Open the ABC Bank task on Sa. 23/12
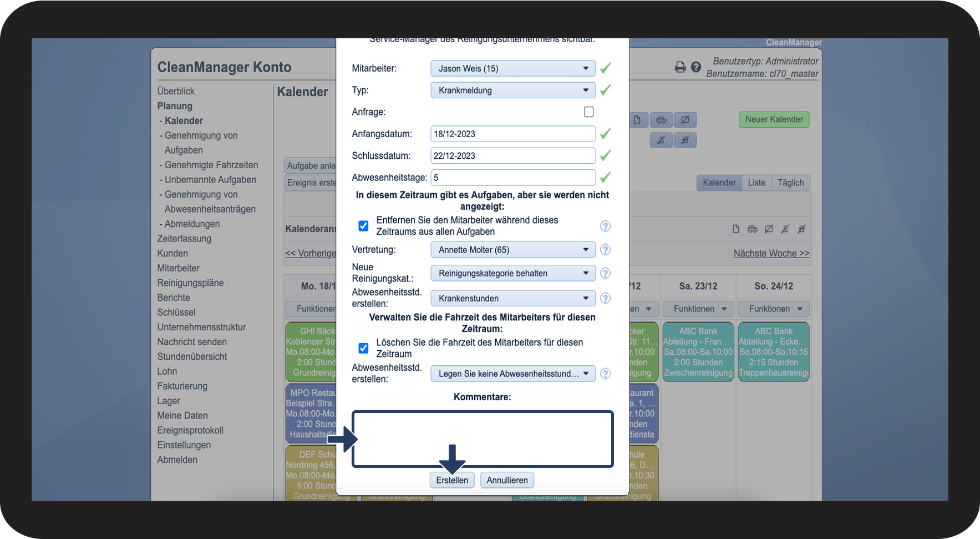The height and width of the screenshot is (539, 980). coord(698,352)
